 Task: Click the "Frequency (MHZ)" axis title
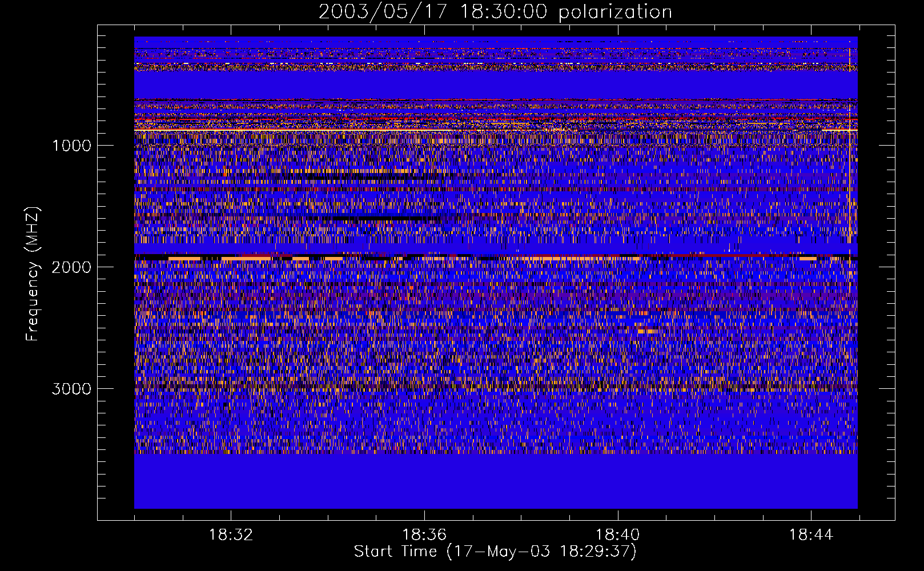(33, 274)
